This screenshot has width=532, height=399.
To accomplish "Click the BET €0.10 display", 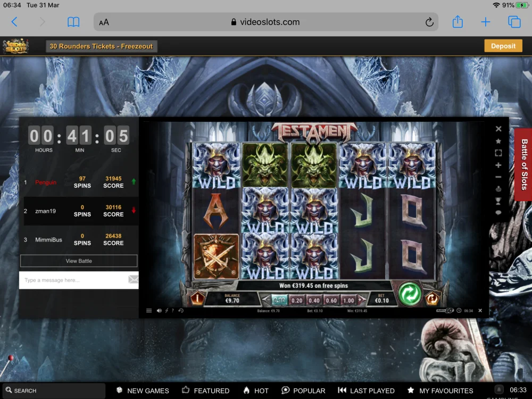I will tap(381, 298).
